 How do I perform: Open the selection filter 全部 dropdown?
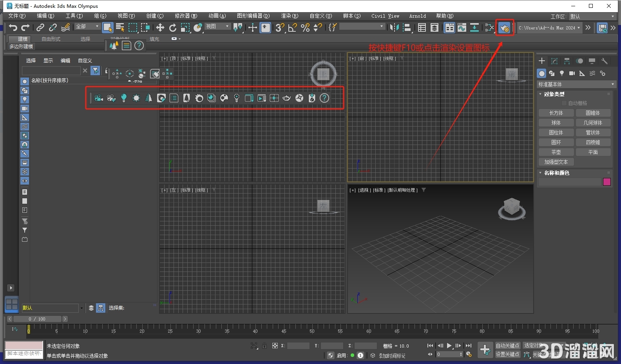tap(88, 26)
